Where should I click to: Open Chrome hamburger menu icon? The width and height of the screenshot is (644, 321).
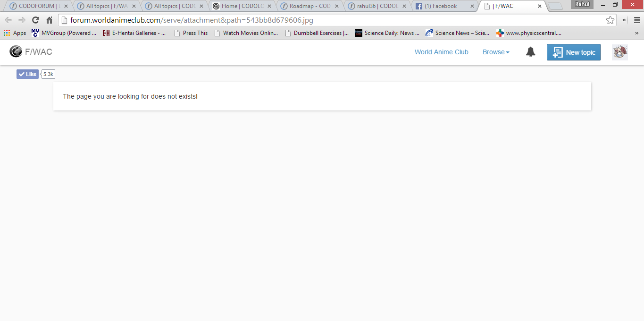coord(637,20)
